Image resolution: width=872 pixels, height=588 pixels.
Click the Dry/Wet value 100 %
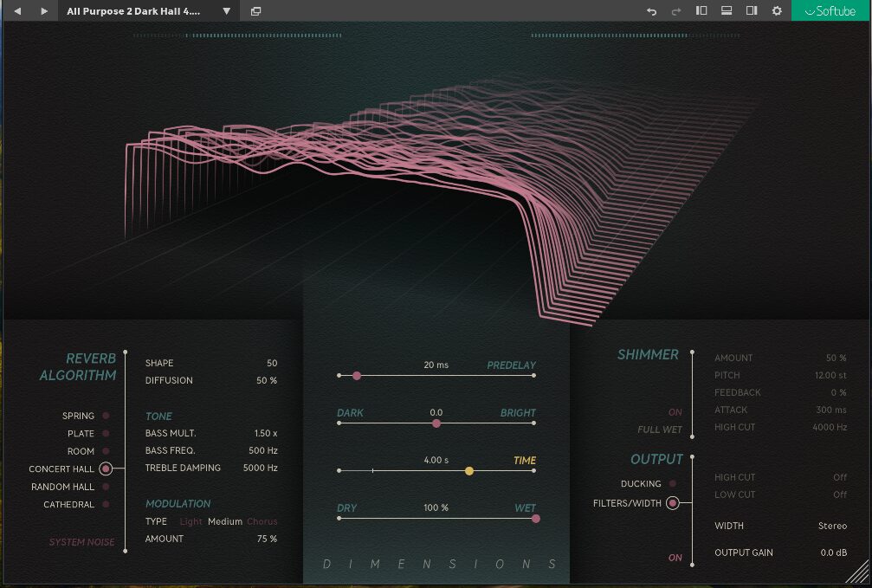click(436, 507)
